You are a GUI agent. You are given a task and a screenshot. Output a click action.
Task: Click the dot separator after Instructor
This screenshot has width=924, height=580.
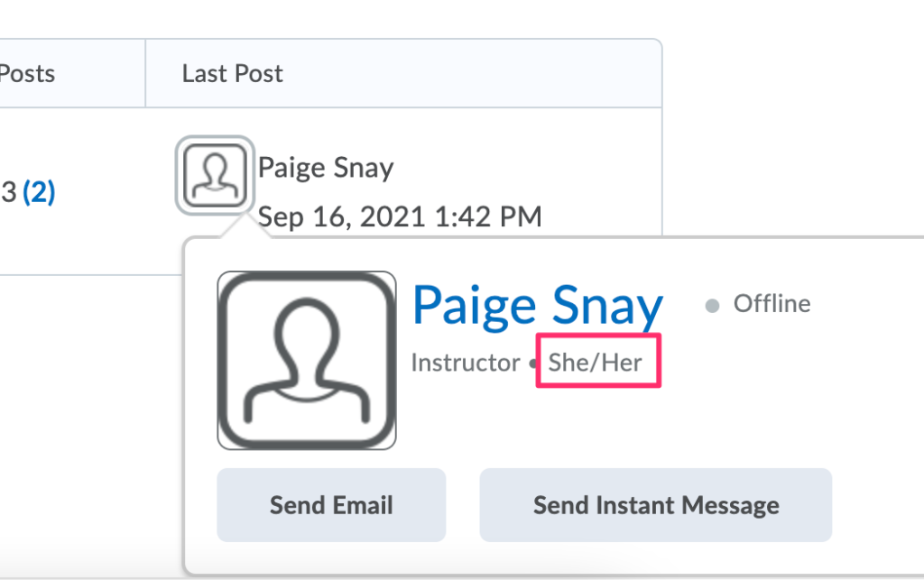coord(533,365)
